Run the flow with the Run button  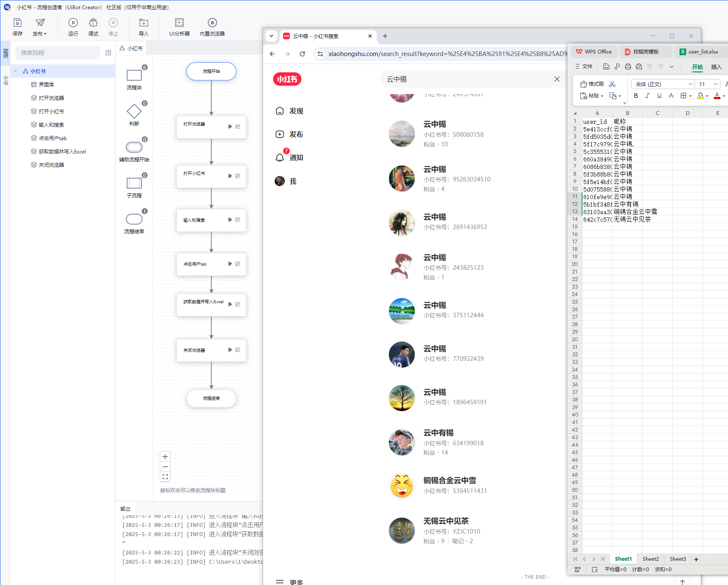click(73, 23)
